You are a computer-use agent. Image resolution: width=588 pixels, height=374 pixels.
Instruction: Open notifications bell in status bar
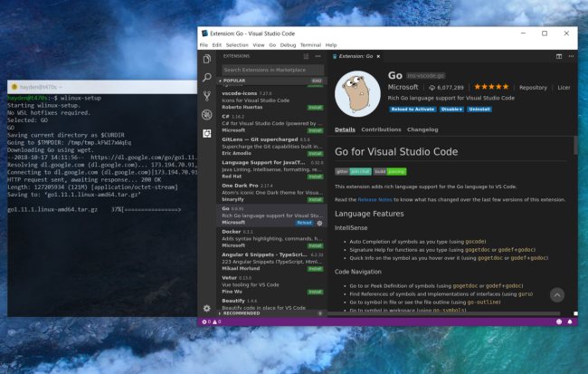(570, 321)
